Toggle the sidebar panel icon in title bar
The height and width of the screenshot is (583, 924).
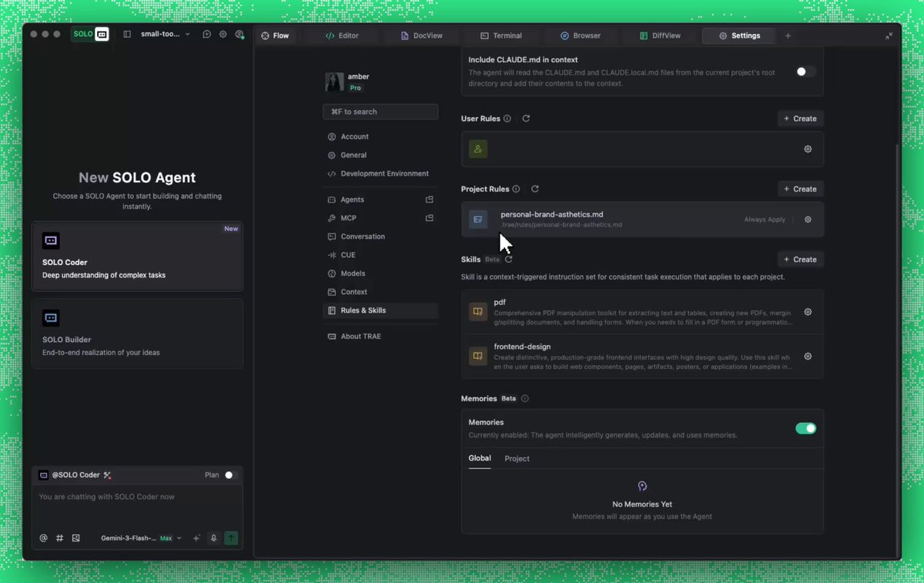[x=127, y=35]
